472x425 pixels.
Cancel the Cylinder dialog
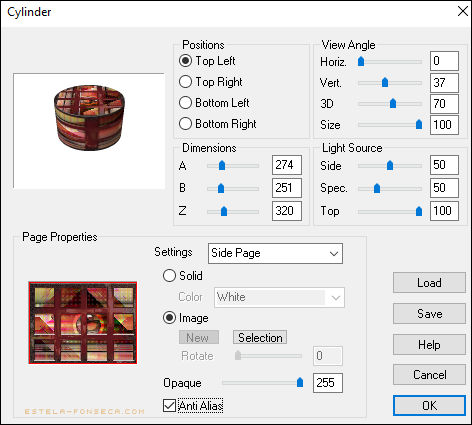429,375
